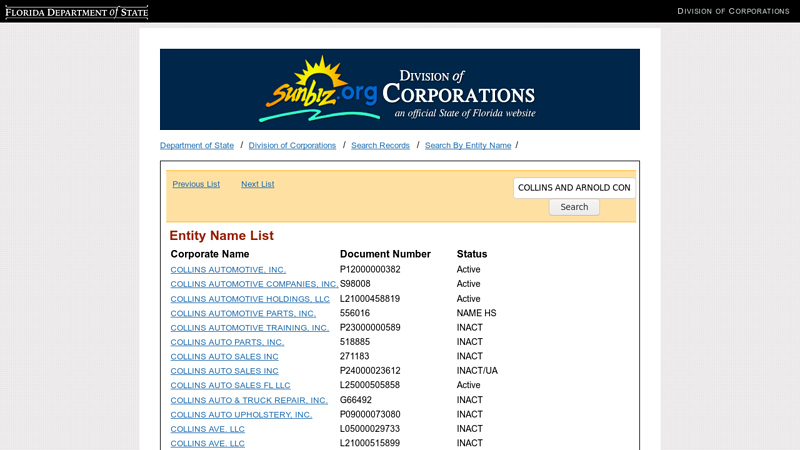This screenshot has width=800, height=450.
Task: Open COLLINS AUTOMOTIVE PARTS, INC. record
Action: coord(243,313)
